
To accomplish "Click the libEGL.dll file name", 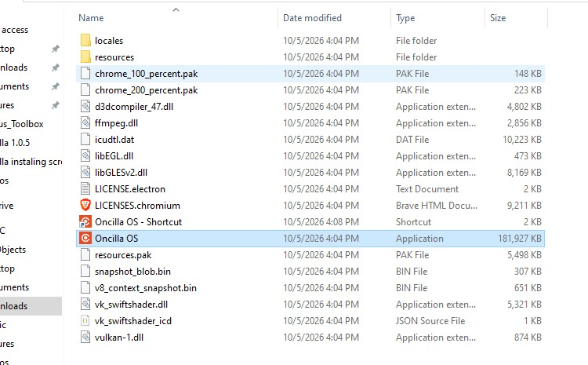I will pos(114,156).
